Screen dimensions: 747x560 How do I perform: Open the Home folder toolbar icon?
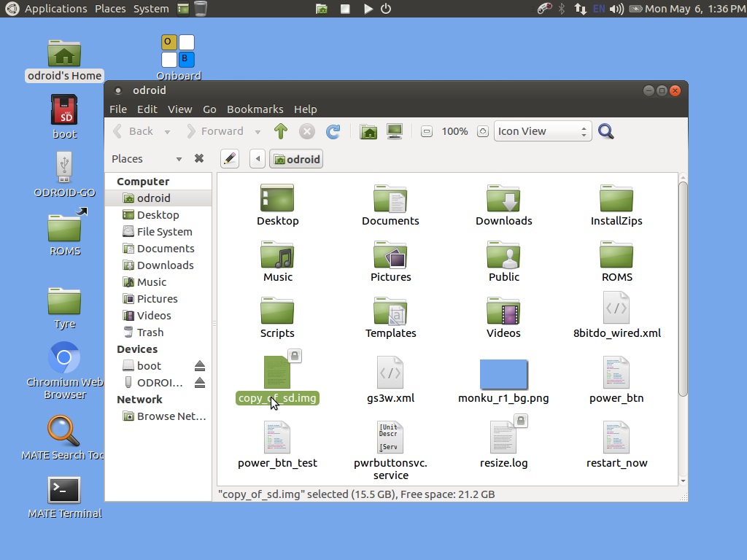pos(369,131)
